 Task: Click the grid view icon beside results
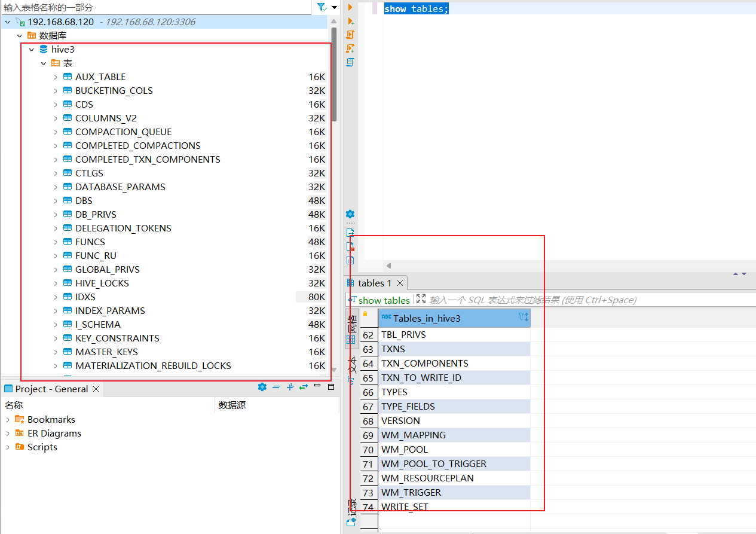coord(351,340)
